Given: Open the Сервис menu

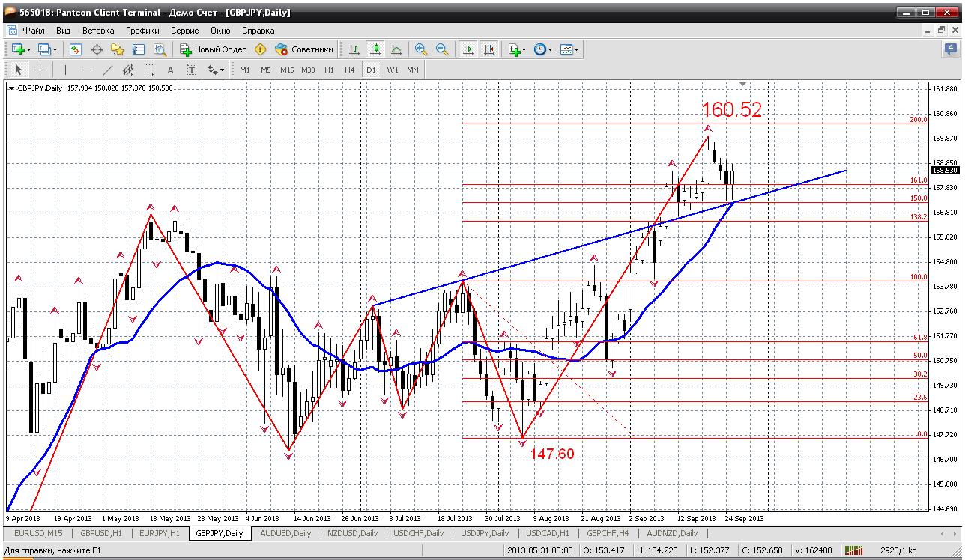Looking at the screenshot, I should 185,31.
